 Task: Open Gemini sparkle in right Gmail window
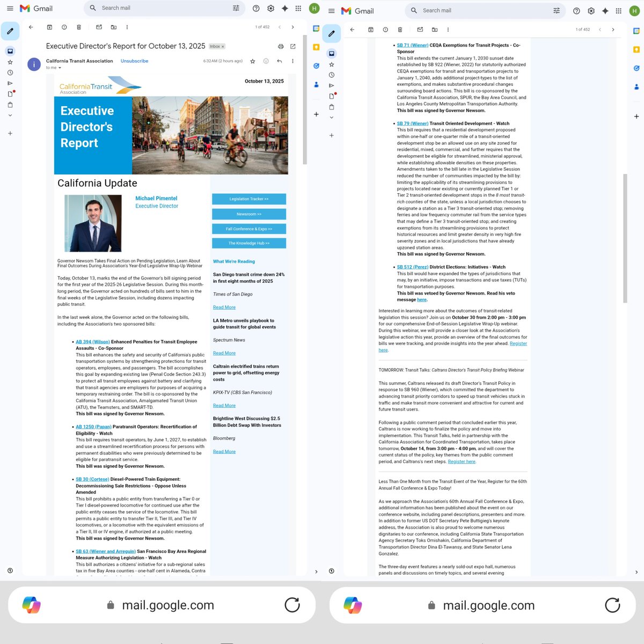(605, 11)
